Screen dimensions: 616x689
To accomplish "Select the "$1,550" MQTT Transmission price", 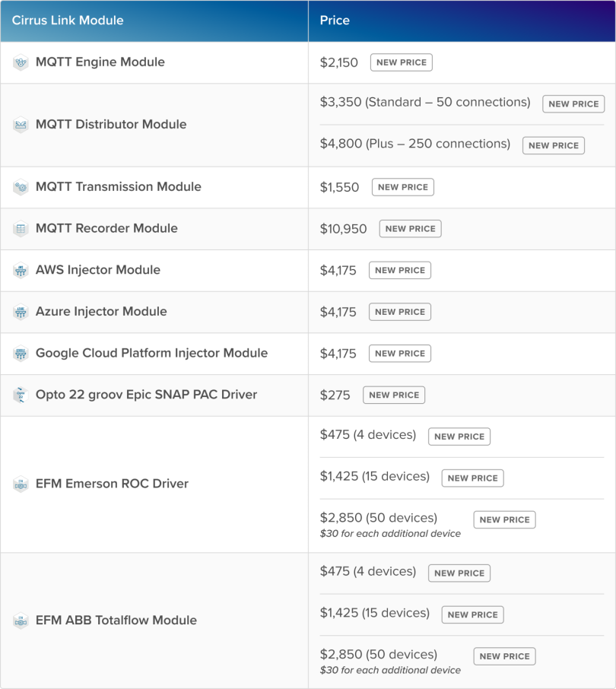I will (x=340, y=188).
